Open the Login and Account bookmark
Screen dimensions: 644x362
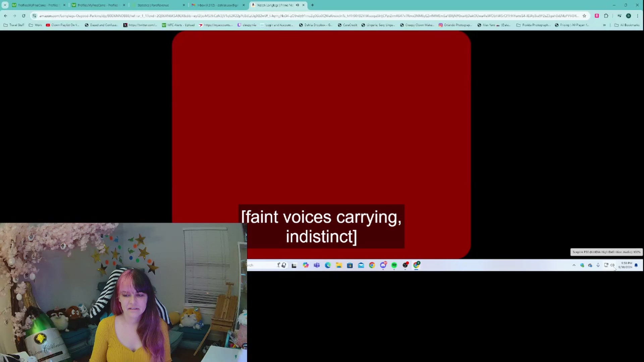[277, 25]
